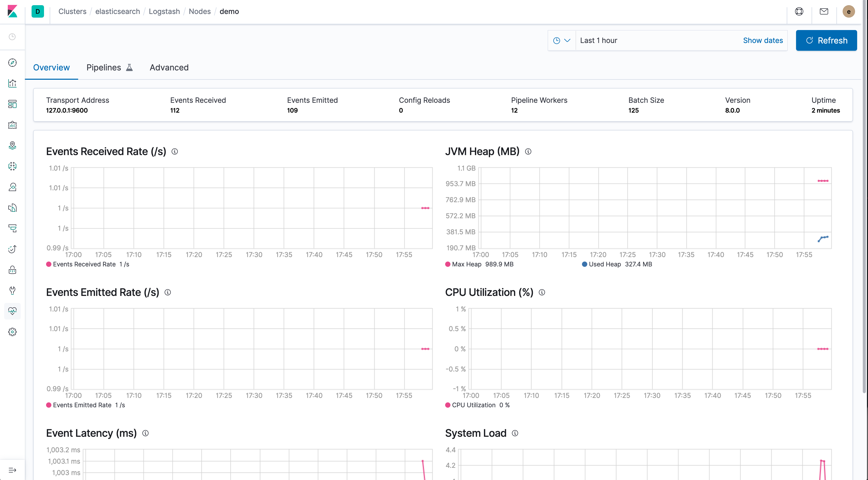868x480 pixels.
Task: Open Stack Management with the gear icon
Action: click(12, 332)
